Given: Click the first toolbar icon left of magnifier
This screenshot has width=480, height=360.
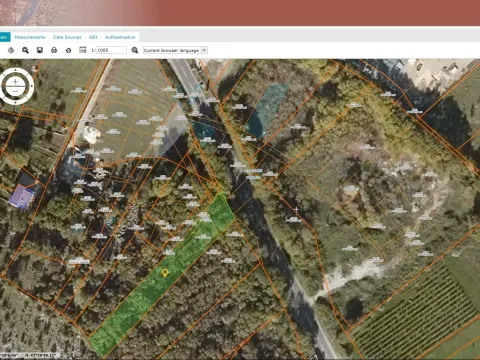Looking at the screenshot, I should (11, 50).
